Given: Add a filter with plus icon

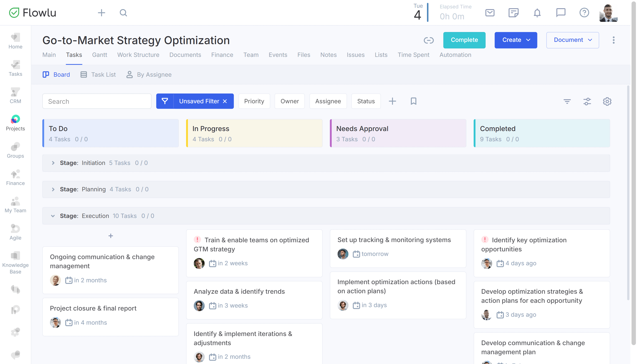Looking at the screenshot, I should [392, 101].
